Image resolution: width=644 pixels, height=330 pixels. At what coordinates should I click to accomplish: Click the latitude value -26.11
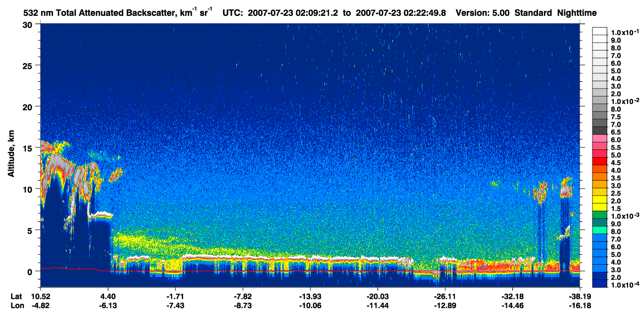pos(445,296)
